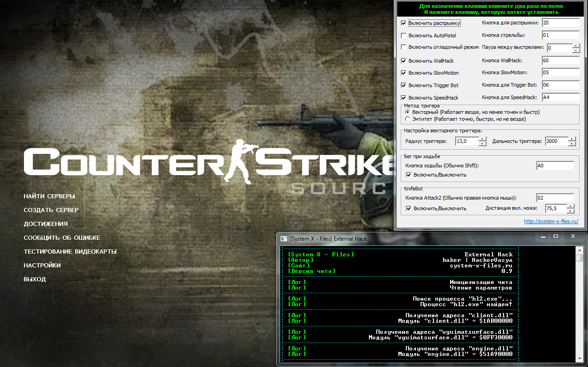Click the 'Кнопка стрельбы' key field
This screenshot has height=367, width=588.
[560, 35]
